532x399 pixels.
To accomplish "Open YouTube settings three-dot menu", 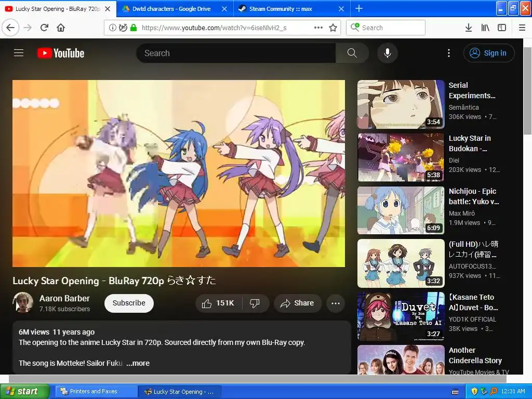I will 448,53.
